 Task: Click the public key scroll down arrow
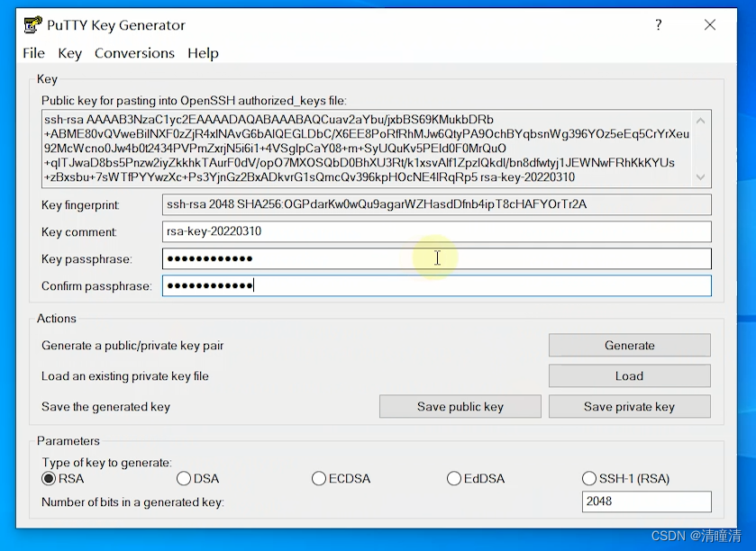(x=700, y=177)
